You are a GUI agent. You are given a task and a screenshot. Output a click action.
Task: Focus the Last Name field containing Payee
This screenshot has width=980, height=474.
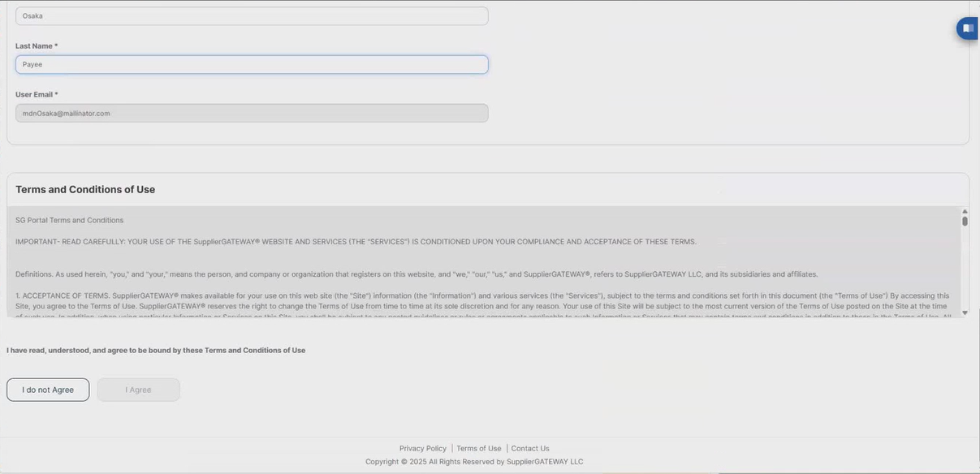coord(252,65)
